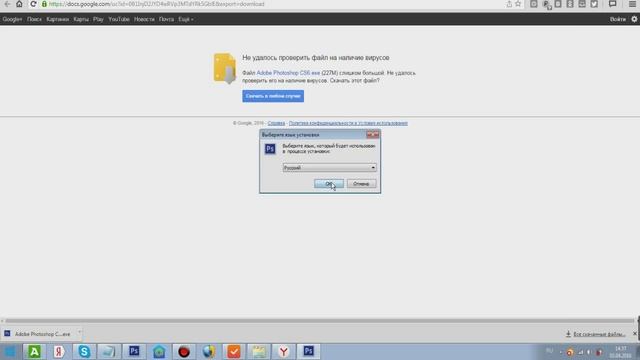The height and width of the screenshot is (360, 640).
Task: Open Google bar settings gear
Action: point(634,19)
